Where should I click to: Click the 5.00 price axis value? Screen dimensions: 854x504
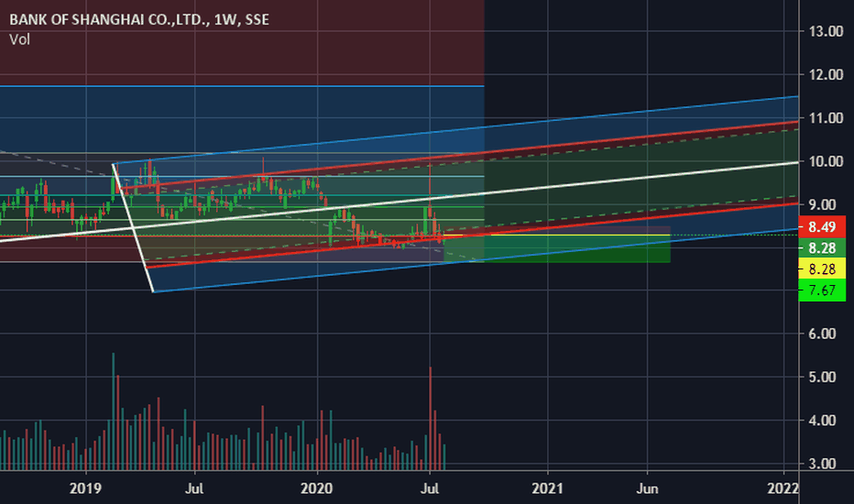(x=822, y=377)
